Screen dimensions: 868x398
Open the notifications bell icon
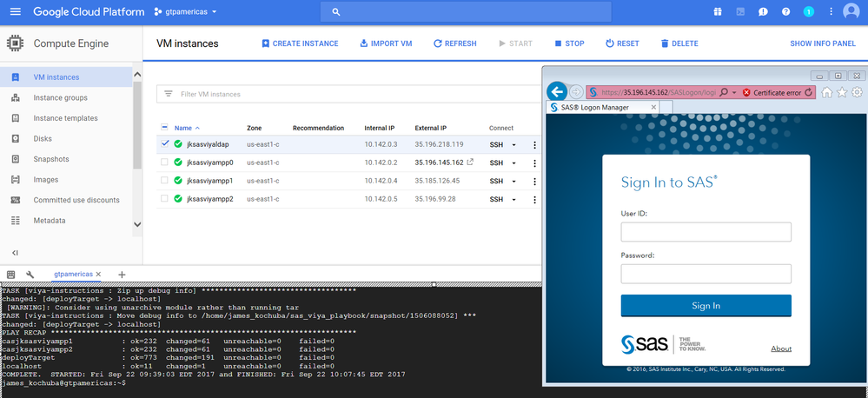pos(808,12)
